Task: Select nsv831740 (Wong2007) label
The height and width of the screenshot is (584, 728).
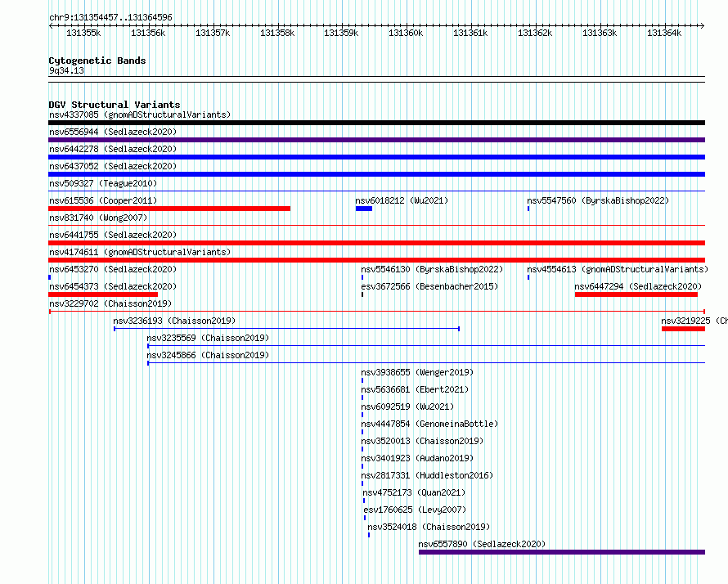Action: coord(98,218)
